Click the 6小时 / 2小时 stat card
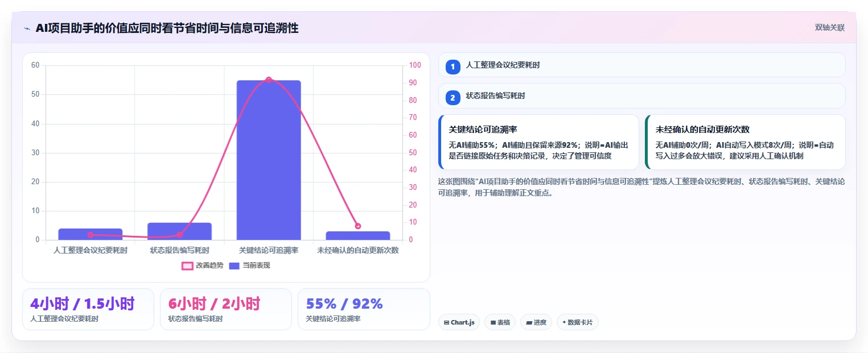Screen dimensions: 868x353 point(226,309)
